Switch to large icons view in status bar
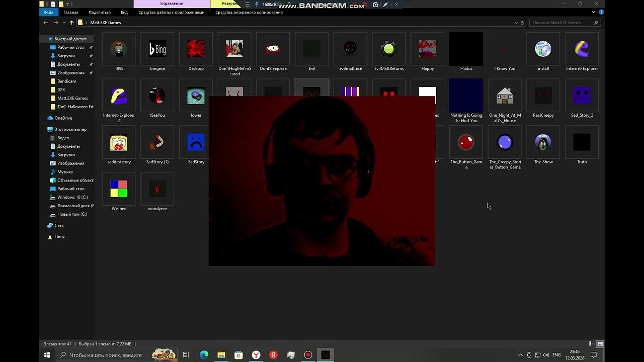 pyautogui.click(x=600, y=344)
